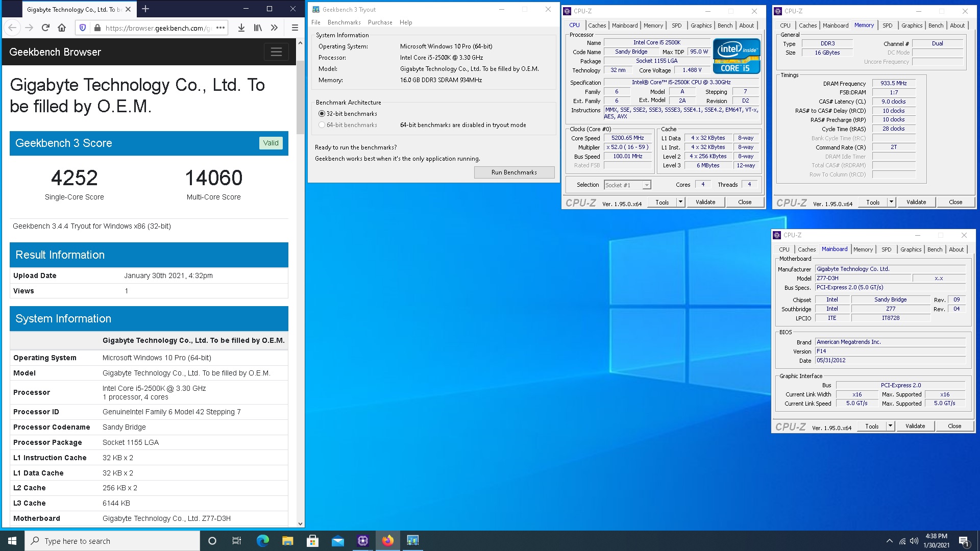Select 32-bit benchmarks radio button

click(322, 114)
